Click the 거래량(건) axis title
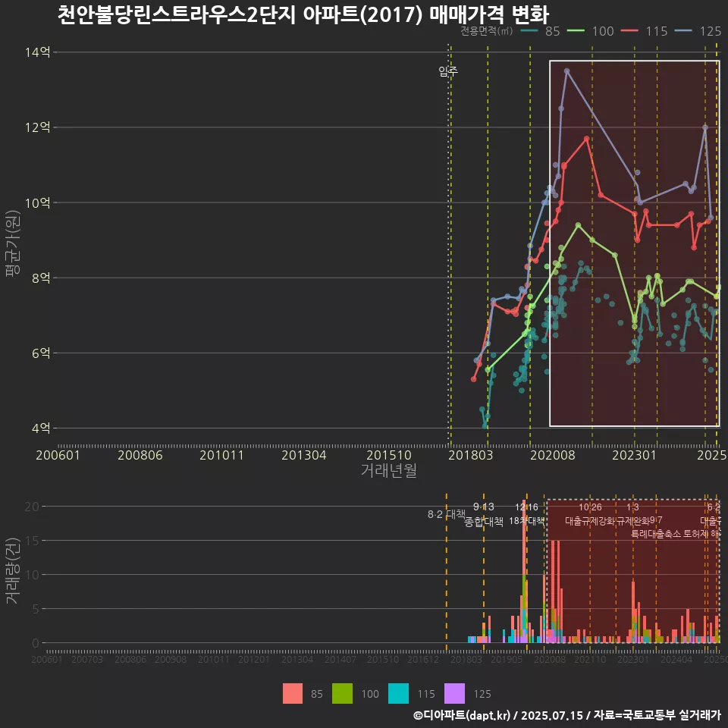The height and width of the screenshot is (728, 728). [x=12, y=571]
